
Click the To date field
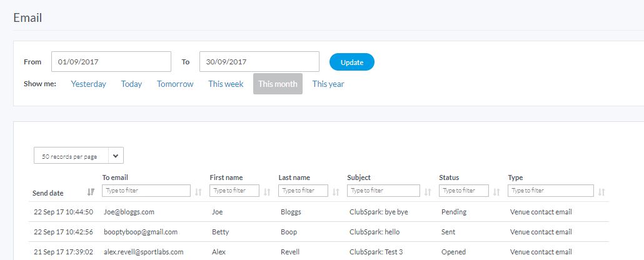click(x=259, y=62)
